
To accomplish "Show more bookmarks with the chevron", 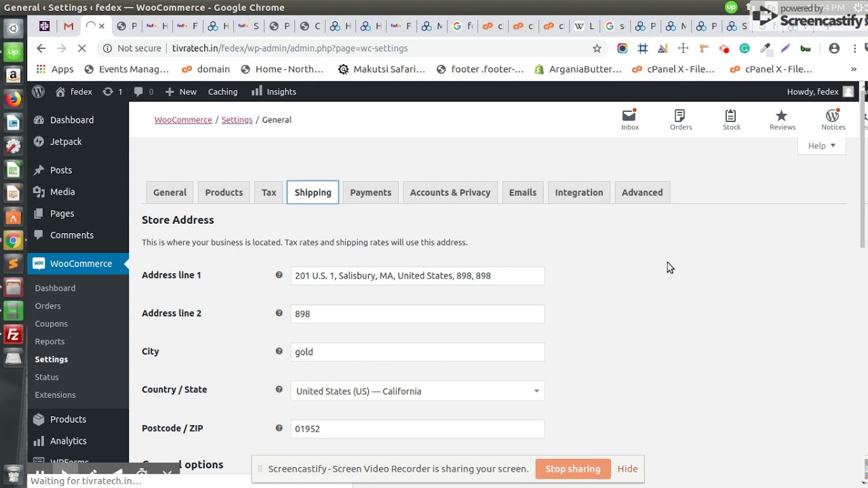I will tap(854, 69).
